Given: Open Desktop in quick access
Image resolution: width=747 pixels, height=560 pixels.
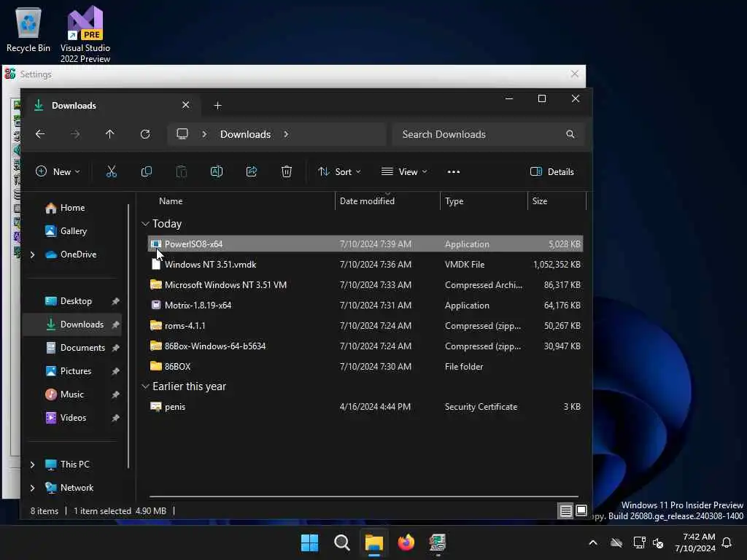Looking at the screenshot, I should 76,301.
